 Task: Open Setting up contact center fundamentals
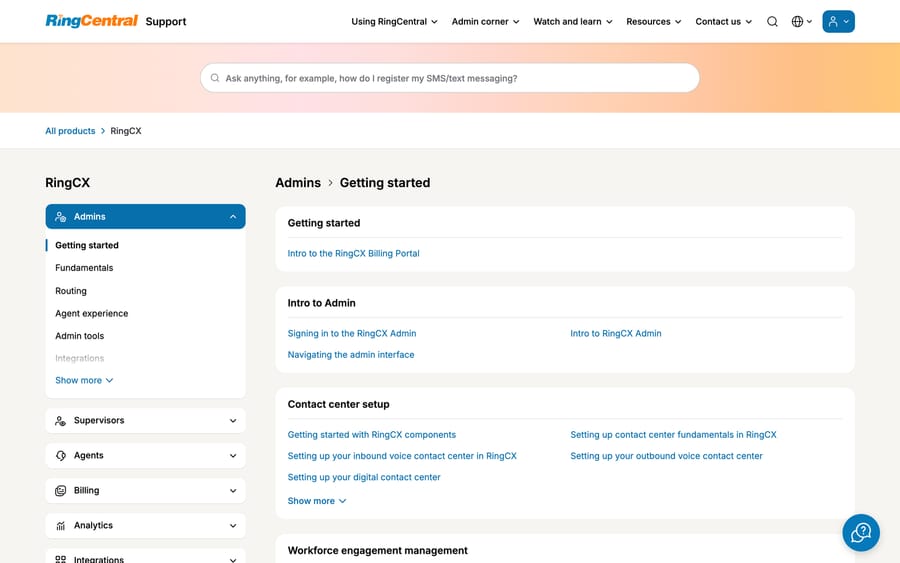click(673, 435)
